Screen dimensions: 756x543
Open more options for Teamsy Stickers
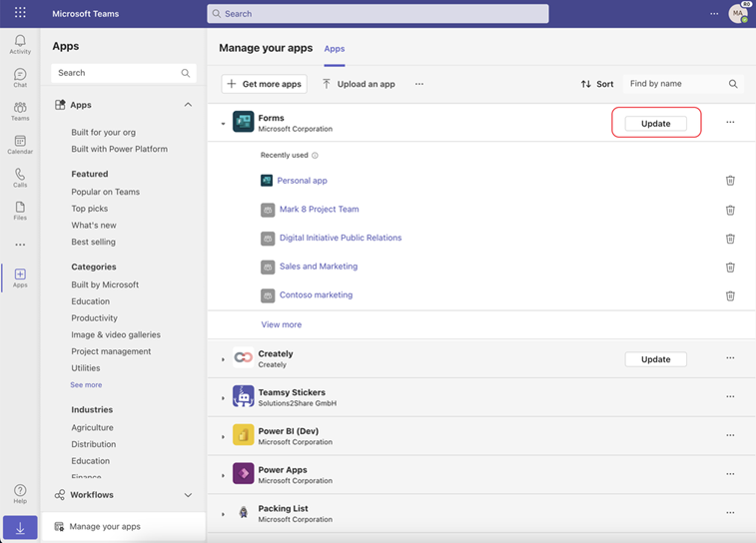730,396
